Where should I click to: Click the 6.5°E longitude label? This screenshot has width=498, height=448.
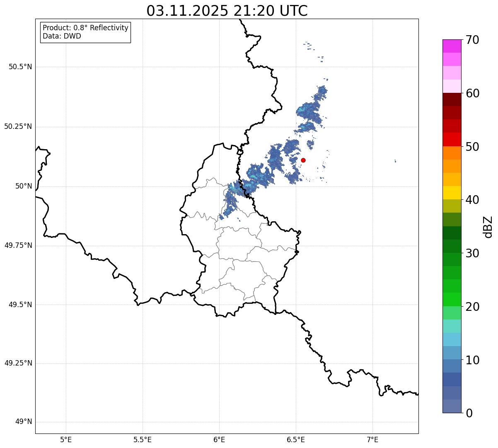pyautogui.click(x=296, y=439)
